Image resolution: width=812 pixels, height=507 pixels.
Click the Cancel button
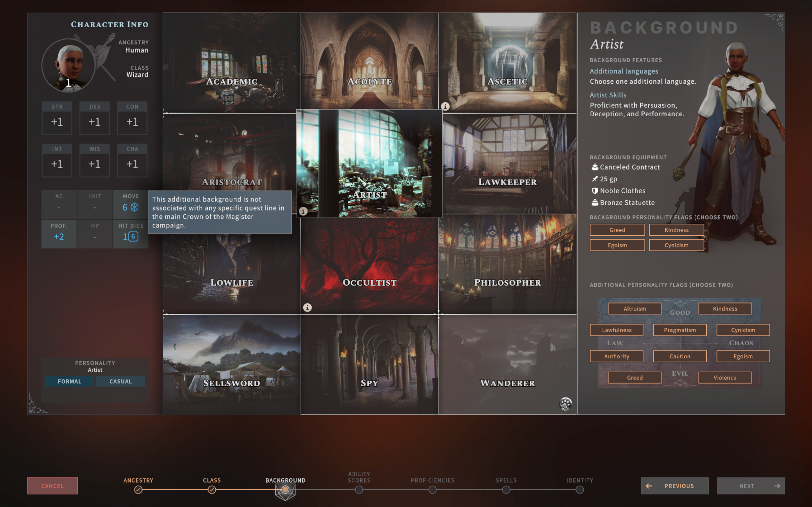(52, 486)
